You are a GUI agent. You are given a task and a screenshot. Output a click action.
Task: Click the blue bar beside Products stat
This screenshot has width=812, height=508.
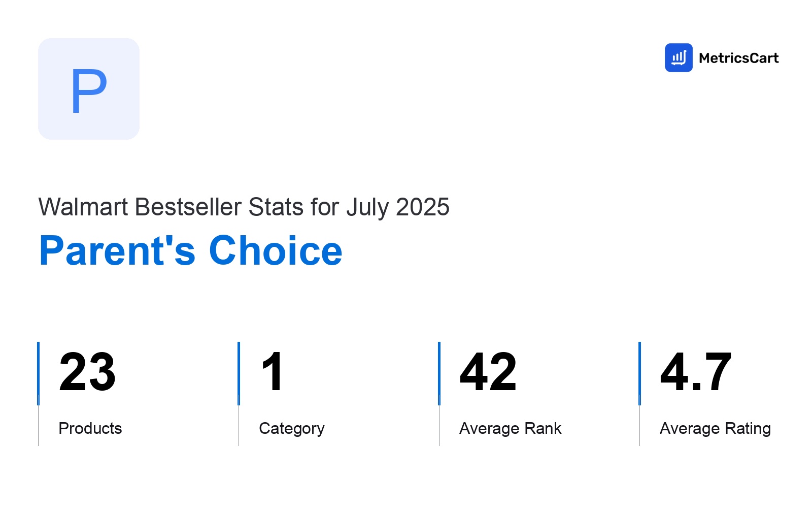pos(38,373)
